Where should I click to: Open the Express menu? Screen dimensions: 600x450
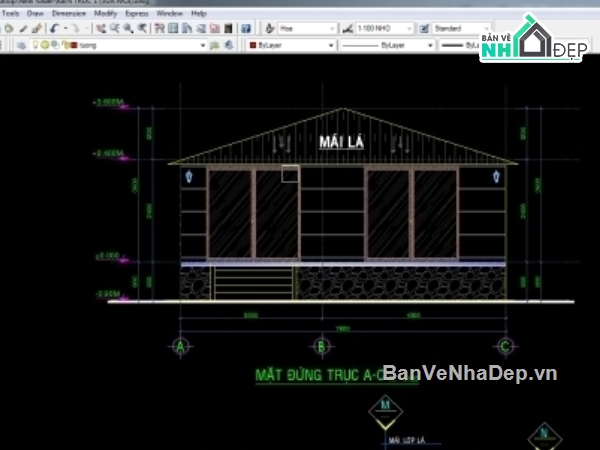tap(137, 14)
